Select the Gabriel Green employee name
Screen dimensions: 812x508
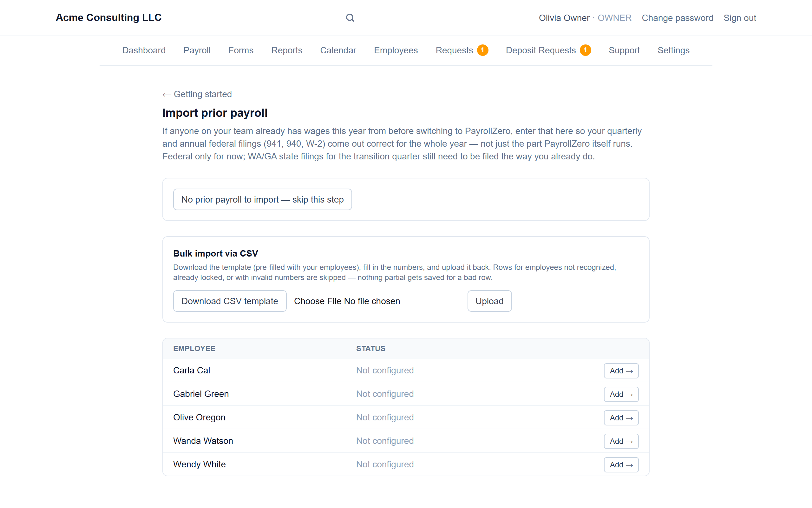point(201,394)
